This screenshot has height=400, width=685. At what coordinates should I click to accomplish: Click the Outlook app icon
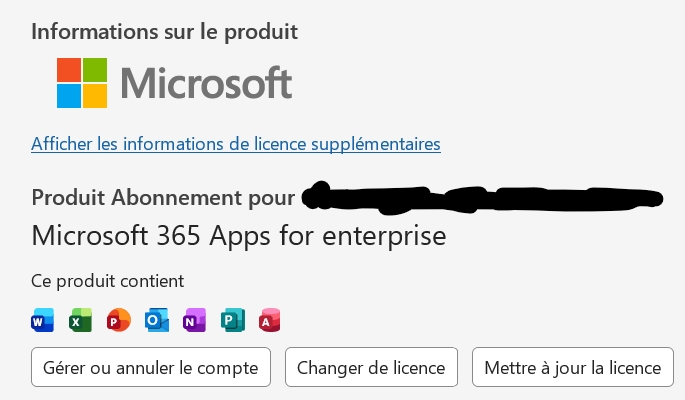pyautogui.click(x=157, y=320)
